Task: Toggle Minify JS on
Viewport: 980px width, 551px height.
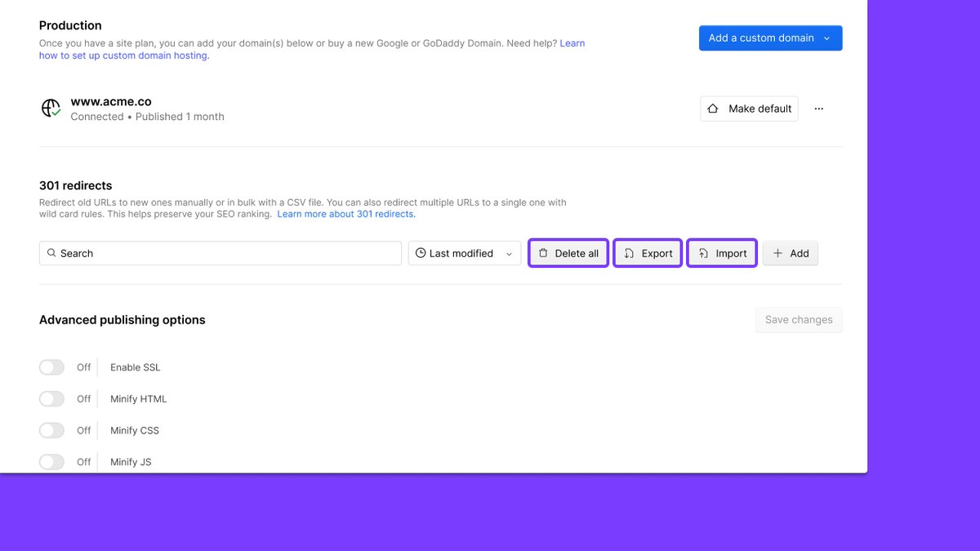Action: pos(51,461)
